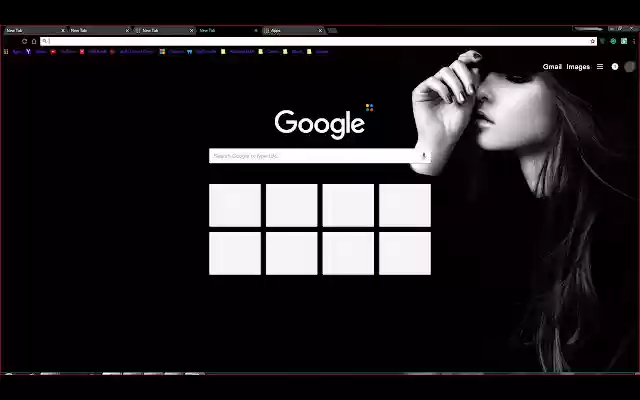
Task: Click the Google search box
Action: (320, 156)
